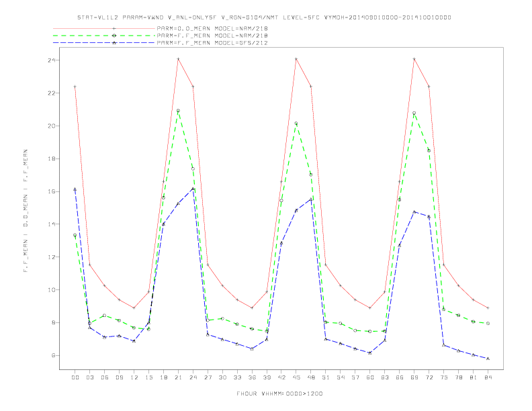Click x-axis tick label 36
Viewport: 532px width, 411px height.
click(252, 377)
